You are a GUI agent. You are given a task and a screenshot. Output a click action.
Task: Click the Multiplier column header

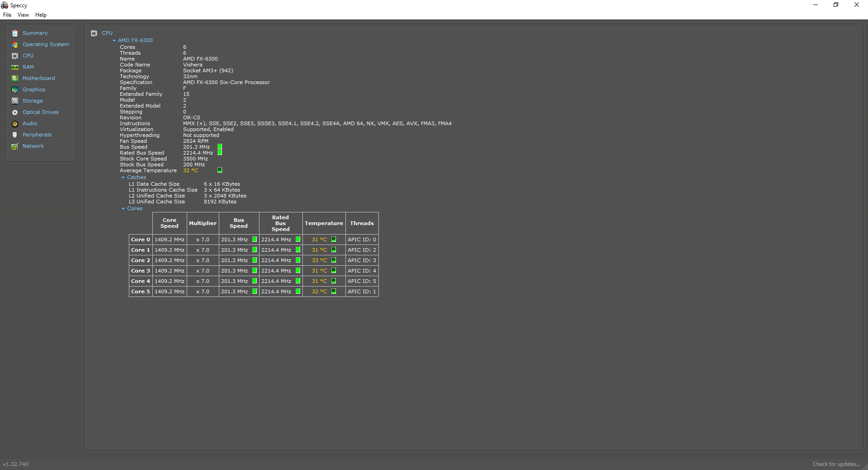point(203,223)
